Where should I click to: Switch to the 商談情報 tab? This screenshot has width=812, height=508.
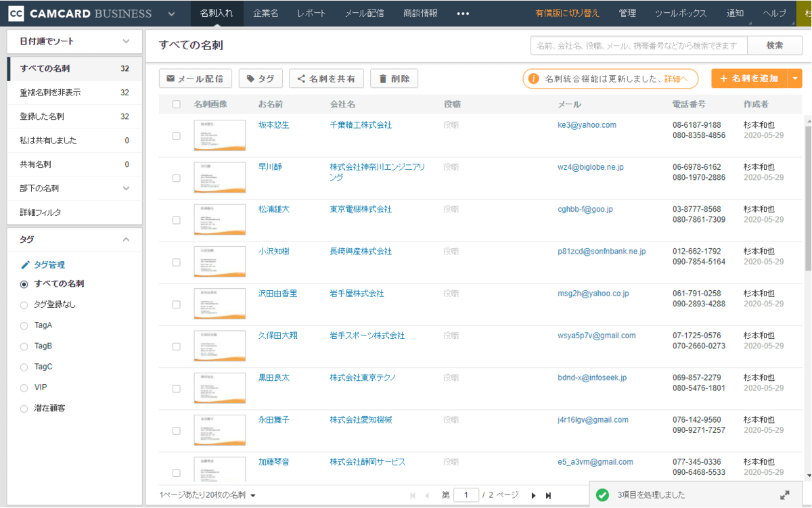(x=420, y=14)
